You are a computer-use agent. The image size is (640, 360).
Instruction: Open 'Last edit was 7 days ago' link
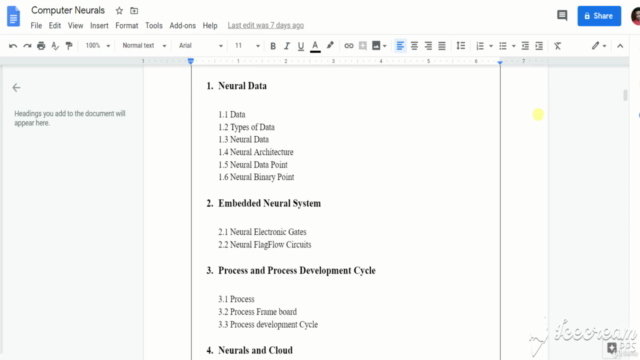(x=266, y=25)
